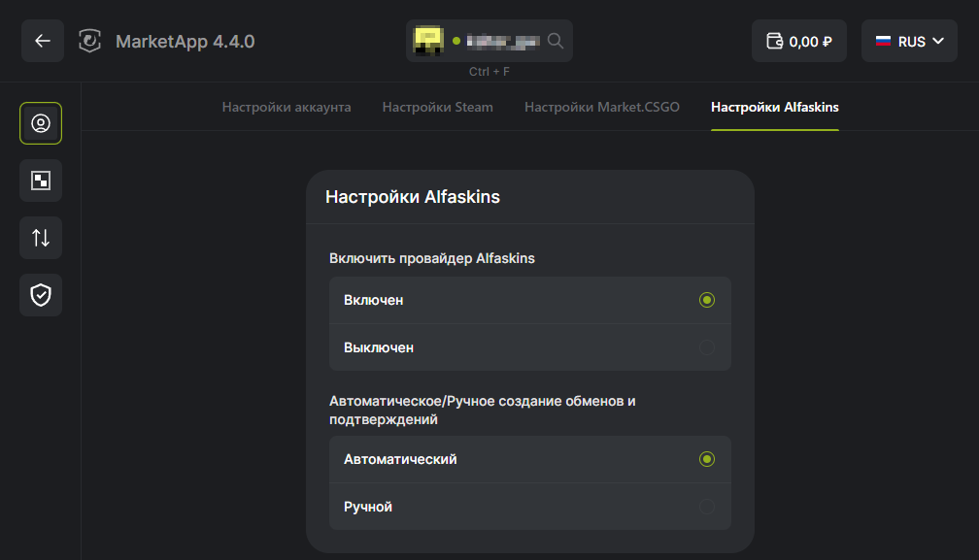Click the MarketApp 4.4.0 title
Viewport: 979px width, 560px height.
pos(186,41)
